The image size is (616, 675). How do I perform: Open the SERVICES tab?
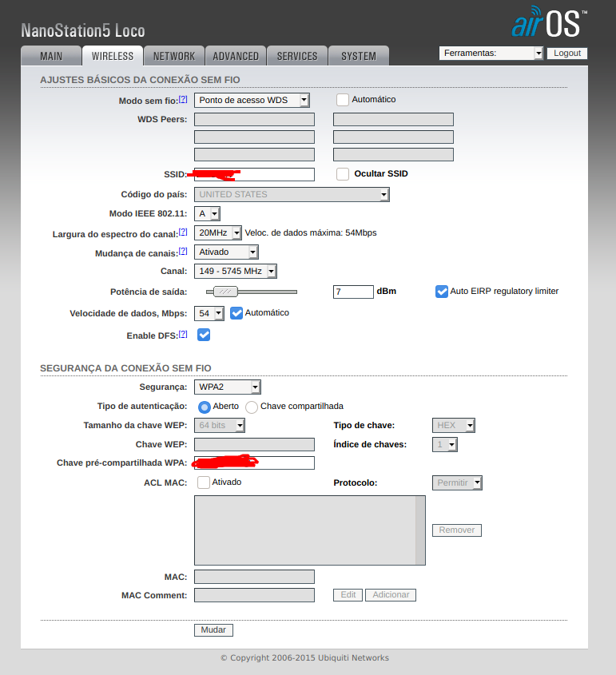[297, 56]
